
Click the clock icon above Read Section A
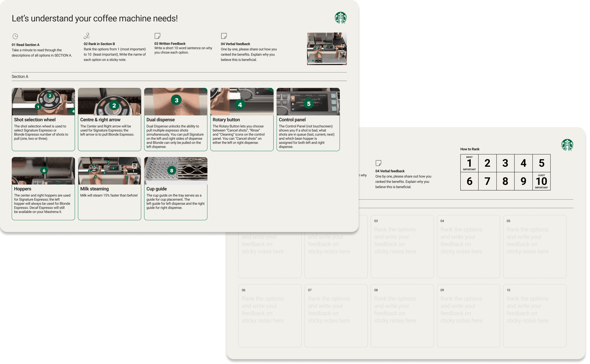(15, 36)
